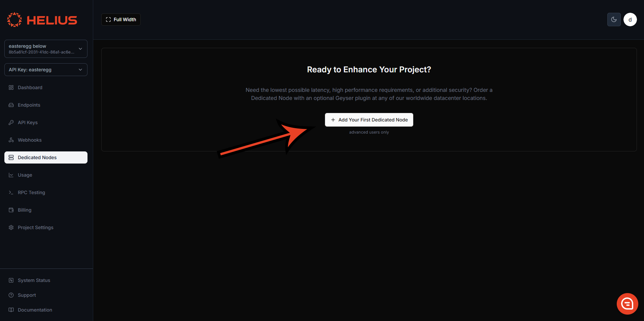Open the Documentation link
The image size is (644, 321).
tap(35, 310)
